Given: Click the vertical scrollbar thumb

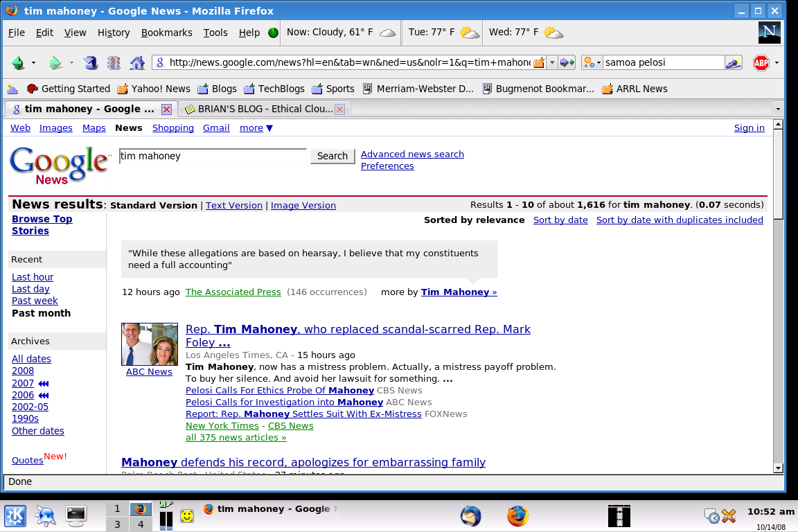Looking at the screenshot, I should coord(778,174).
